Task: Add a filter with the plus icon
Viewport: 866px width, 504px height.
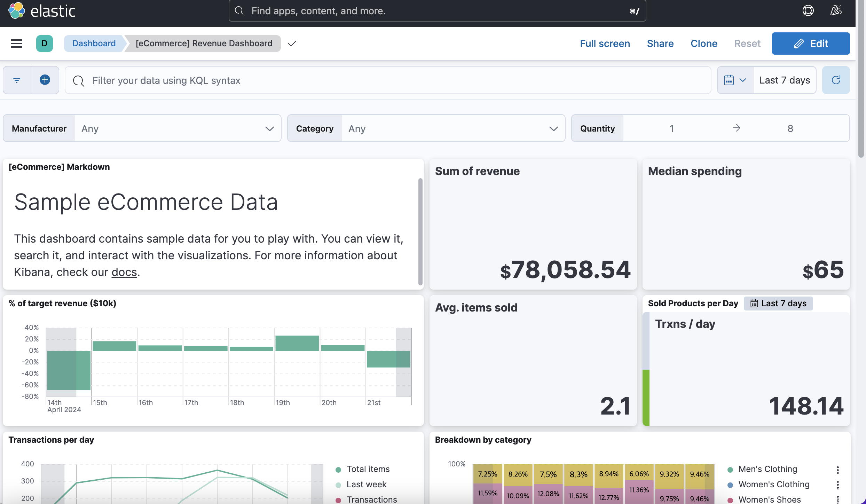Action: click(x=45, y=80)
